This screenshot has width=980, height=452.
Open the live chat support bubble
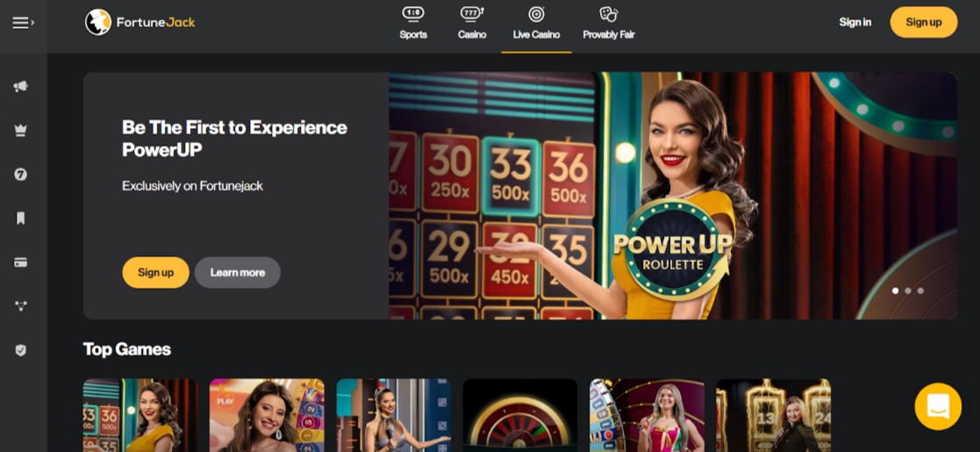(x=938, y=406)
